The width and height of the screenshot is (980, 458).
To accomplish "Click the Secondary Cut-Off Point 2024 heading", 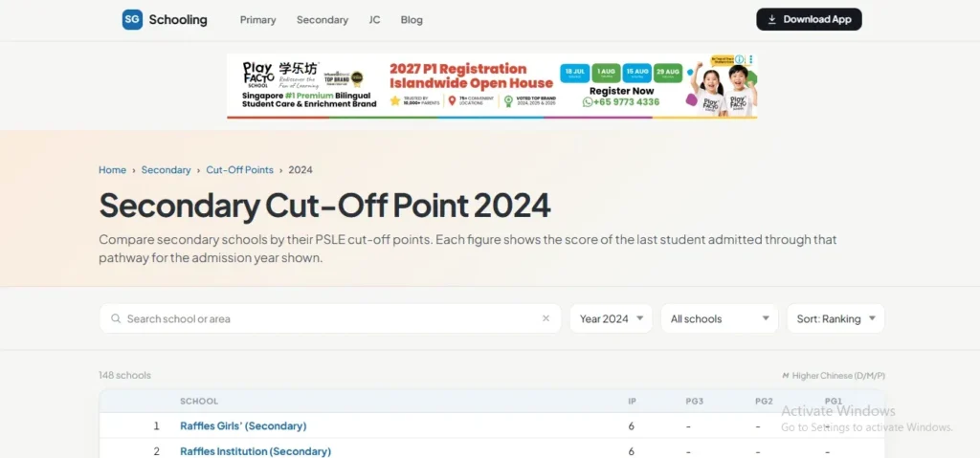I will tap(325, 206).
